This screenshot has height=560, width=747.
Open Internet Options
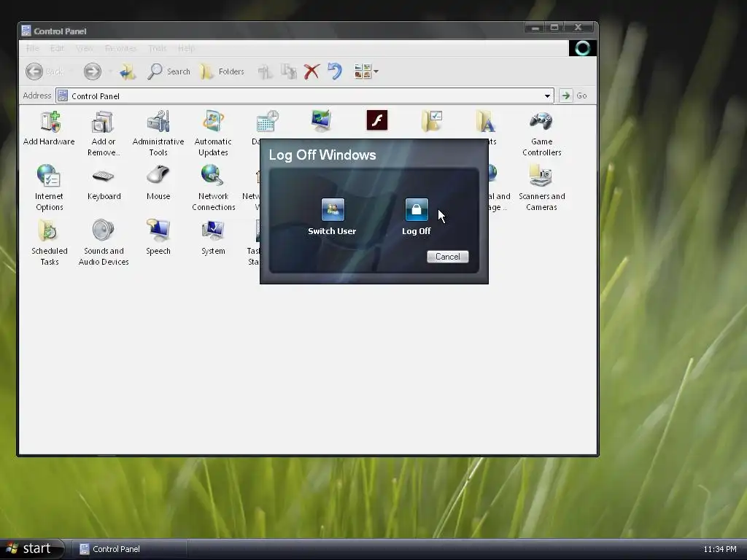(x=49, y=189)
